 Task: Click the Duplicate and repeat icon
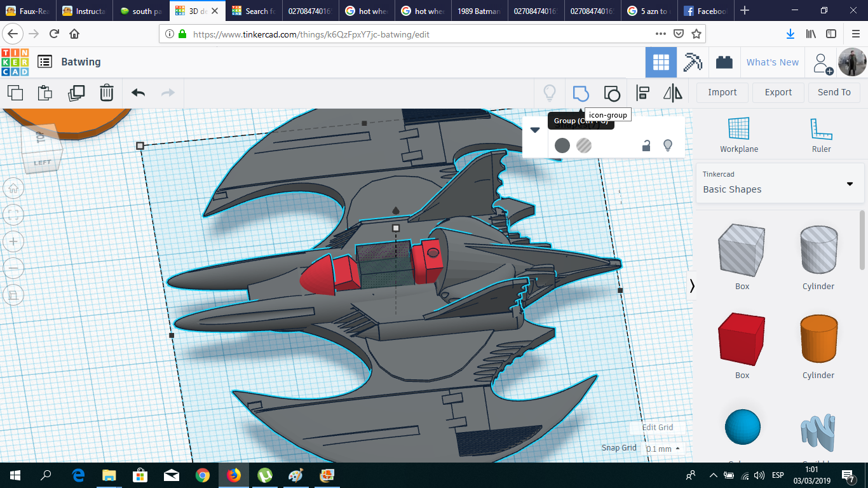76,93
